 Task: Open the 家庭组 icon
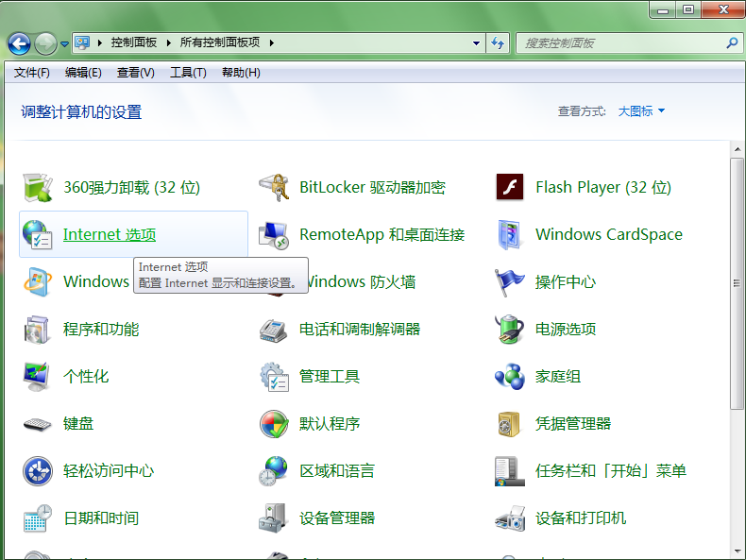510,376
